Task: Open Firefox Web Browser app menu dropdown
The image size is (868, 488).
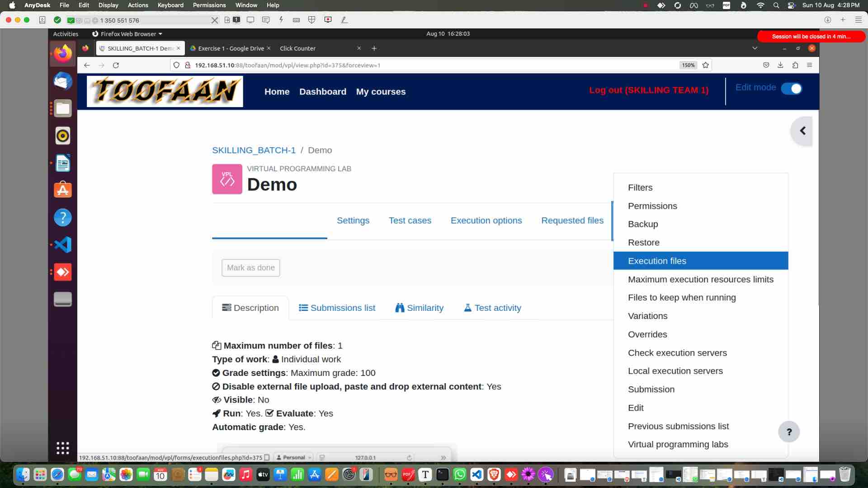Action: pyautogui.click(x=127, y=34)
